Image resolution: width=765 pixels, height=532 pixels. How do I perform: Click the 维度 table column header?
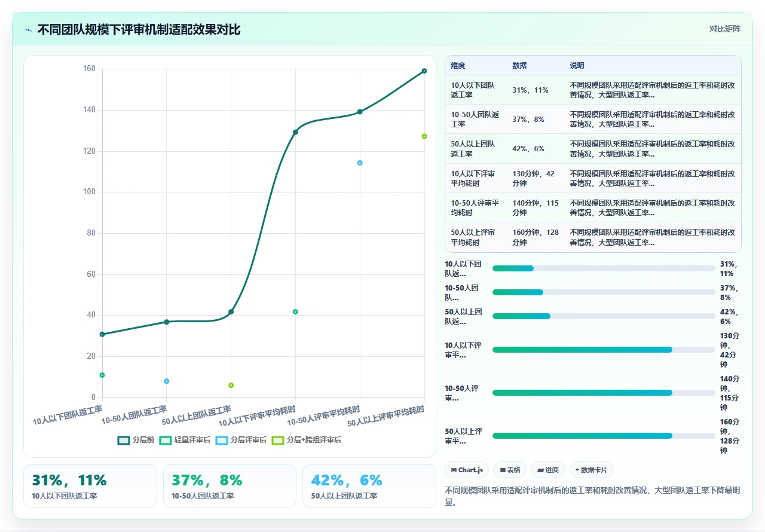pos(458,66)
